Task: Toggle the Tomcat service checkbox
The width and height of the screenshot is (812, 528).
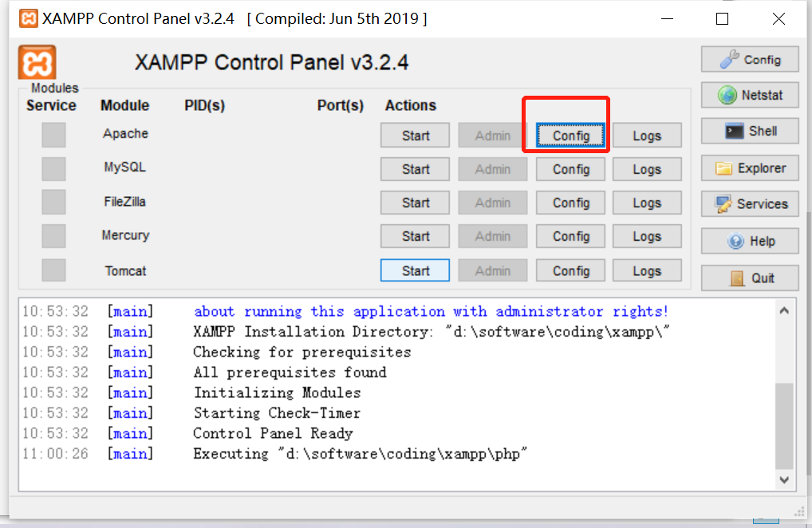Action: click(54, 270)
